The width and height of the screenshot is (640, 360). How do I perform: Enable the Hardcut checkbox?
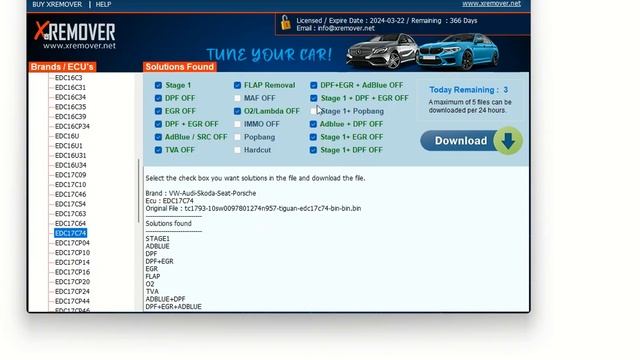(237, 150)
